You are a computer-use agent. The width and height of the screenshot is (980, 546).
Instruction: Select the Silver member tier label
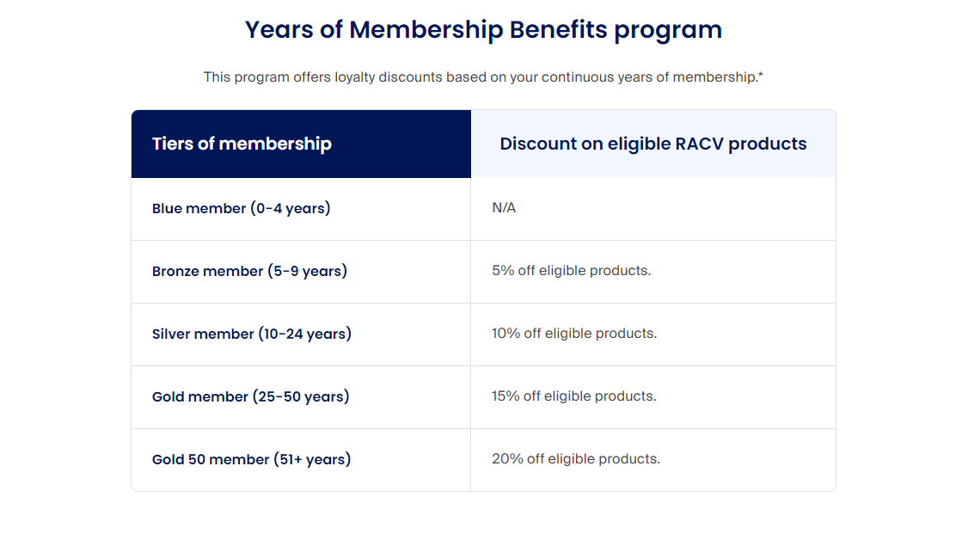(x=204, y=334)
